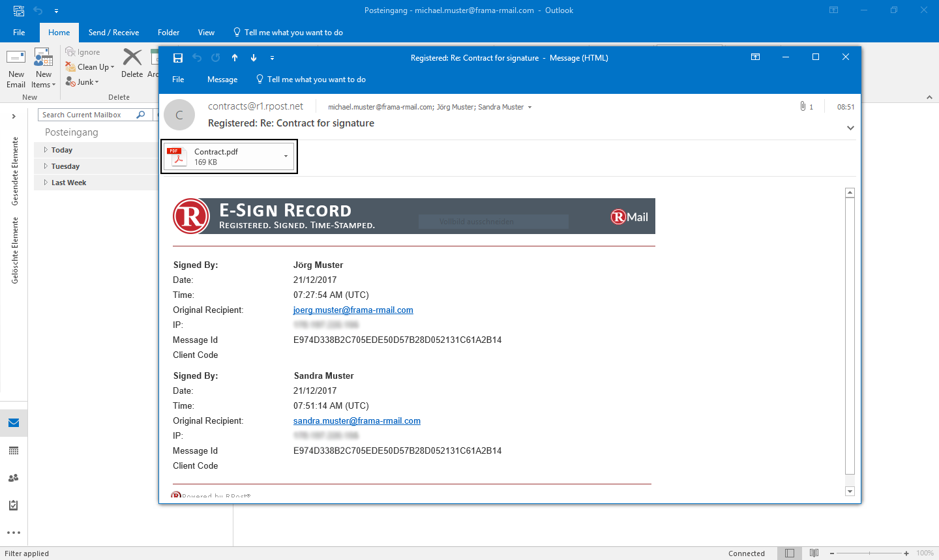Open the Contract.pdf attachment dropdown arrow
The width and height of the screenshot is (939, 560).
(x=286, y=156)
